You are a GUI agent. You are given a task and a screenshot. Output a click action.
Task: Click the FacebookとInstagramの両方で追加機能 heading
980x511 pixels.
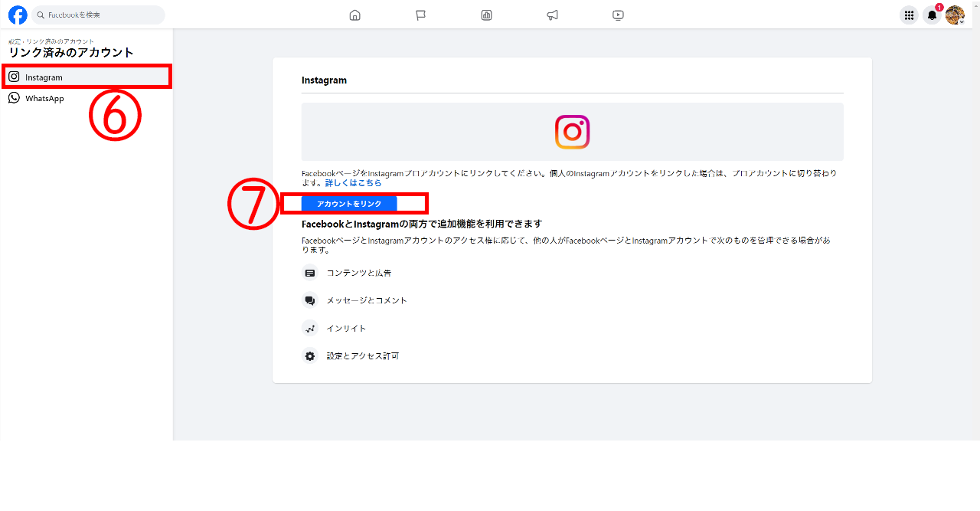coord(422,224)
